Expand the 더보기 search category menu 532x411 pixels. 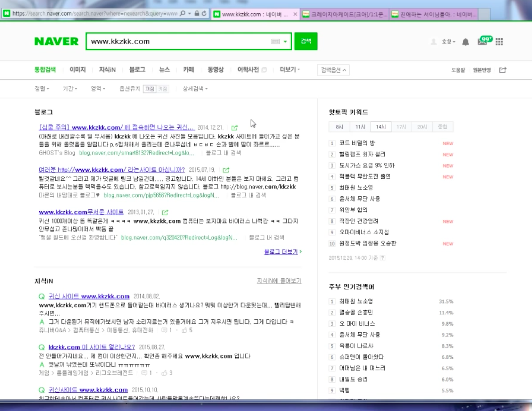(x=289, y=70)
